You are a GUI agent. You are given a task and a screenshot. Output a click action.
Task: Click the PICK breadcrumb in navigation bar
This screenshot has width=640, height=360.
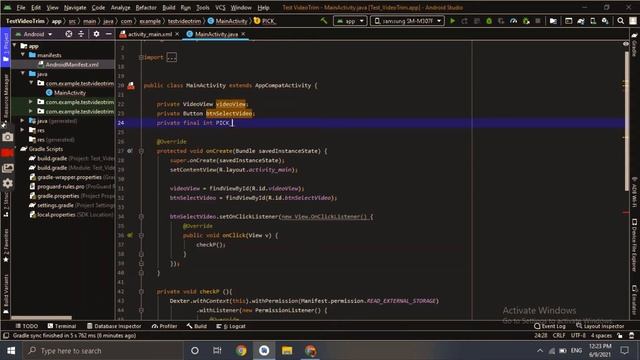[x=264, y=21]
